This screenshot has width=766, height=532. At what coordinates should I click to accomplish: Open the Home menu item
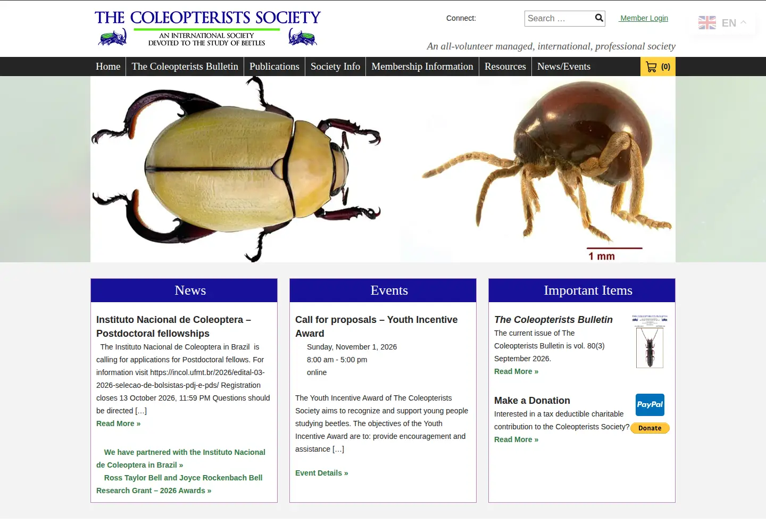[108, 66]
